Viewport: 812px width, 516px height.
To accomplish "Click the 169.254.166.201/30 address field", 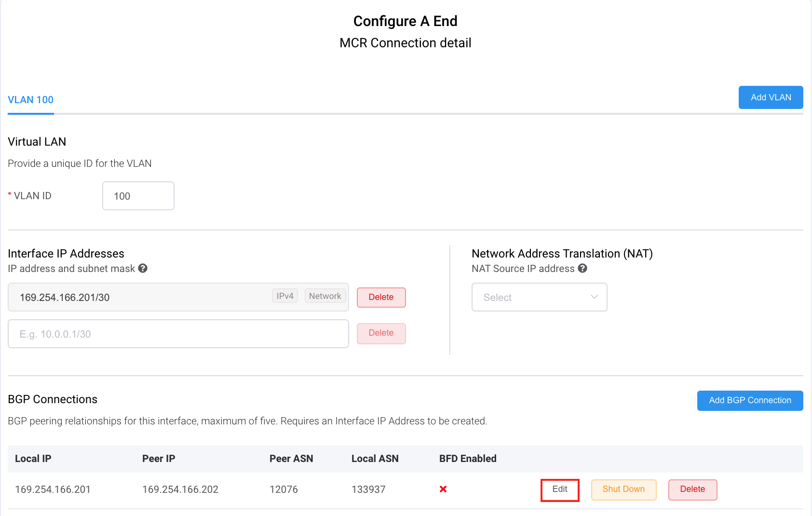I will [178, 297].
